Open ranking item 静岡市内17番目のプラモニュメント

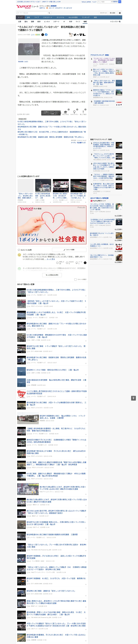104,93
